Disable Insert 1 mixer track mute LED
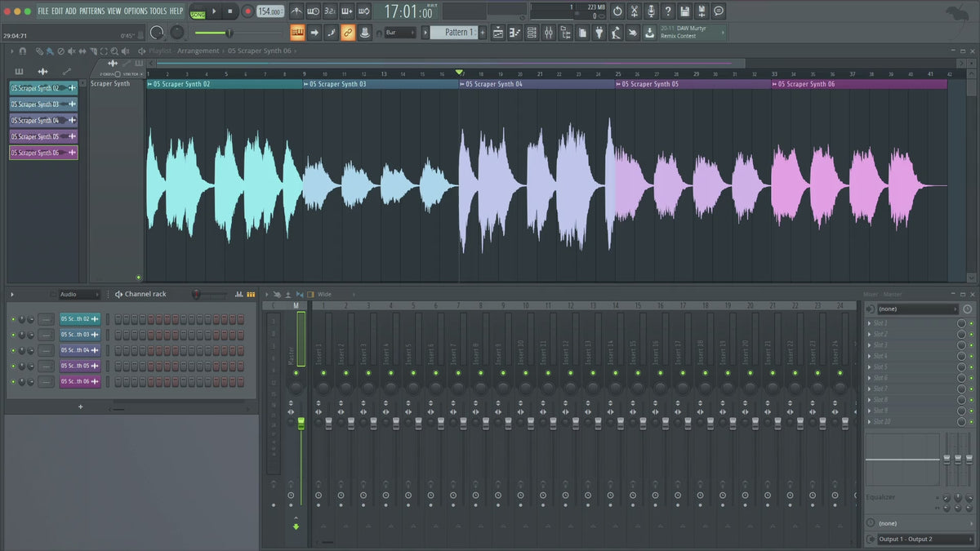Screen dimensions: 980x551 point(323,373)
